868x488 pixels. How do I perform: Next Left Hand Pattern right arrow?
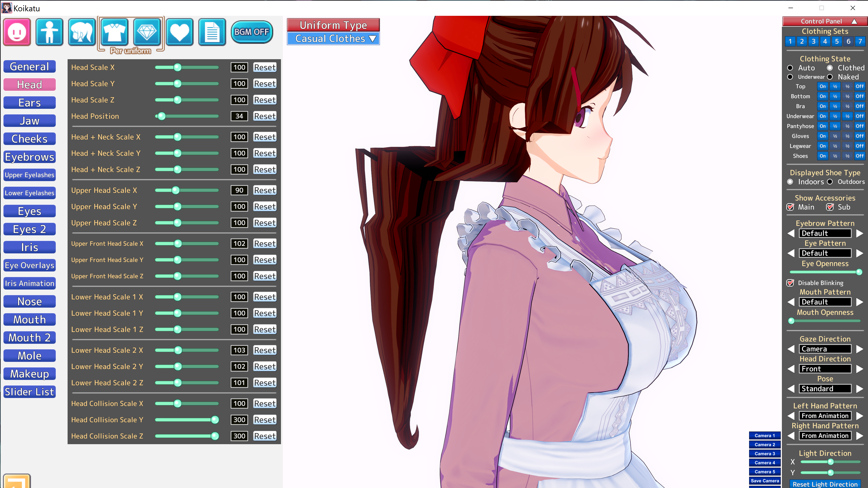tap(860, 416)
